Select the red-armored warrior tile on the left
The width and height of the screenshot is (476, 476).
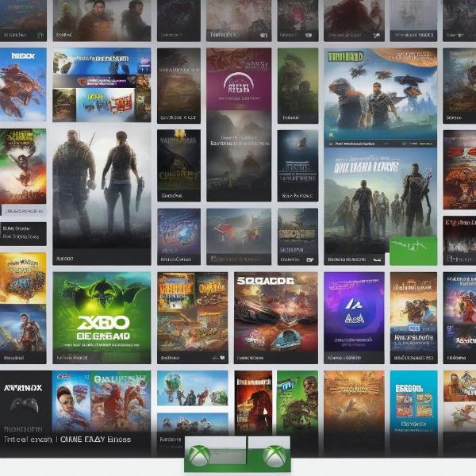(x=23, y=334)
